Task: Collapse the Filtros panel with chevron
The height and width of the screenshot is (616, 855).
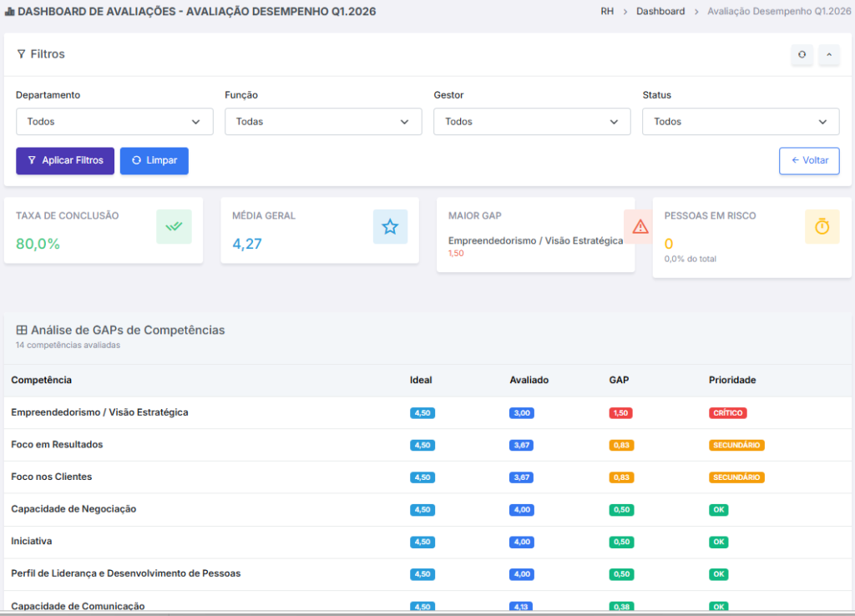Action: point(828,55)
